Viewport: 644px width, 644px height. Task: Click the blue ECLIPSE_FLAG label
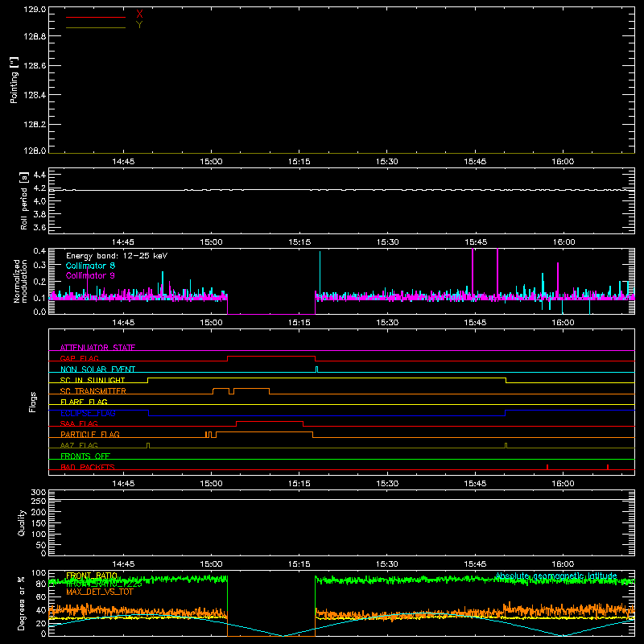(88, 413)
